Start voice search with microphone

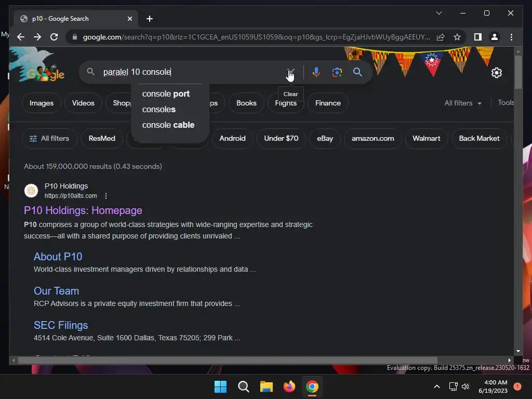(316, 72)
